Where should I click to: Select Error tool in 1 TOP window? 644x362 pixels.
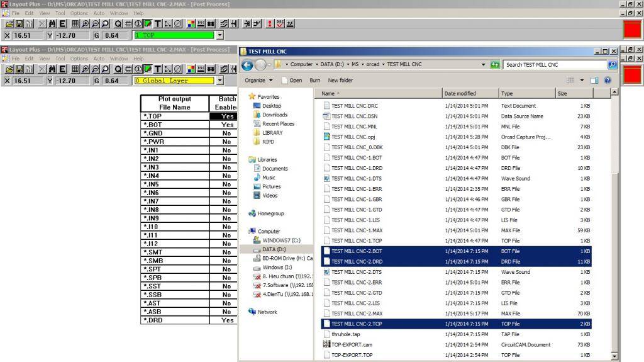click(x=178, y=24)
